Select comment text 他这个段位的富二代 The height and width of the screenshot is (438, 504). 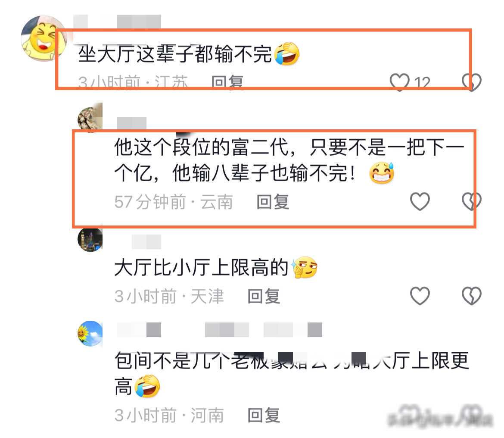202,147
